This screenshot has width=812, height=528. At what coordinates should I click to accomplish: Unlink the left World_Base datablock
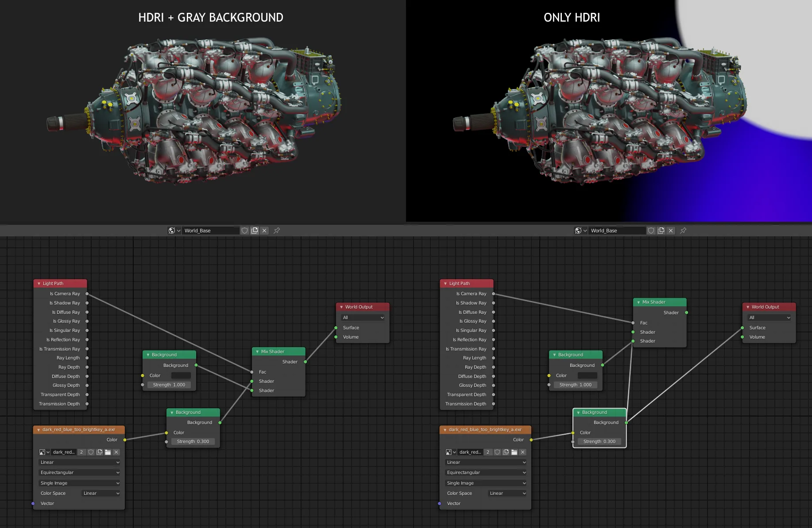(x=264, y=231)
